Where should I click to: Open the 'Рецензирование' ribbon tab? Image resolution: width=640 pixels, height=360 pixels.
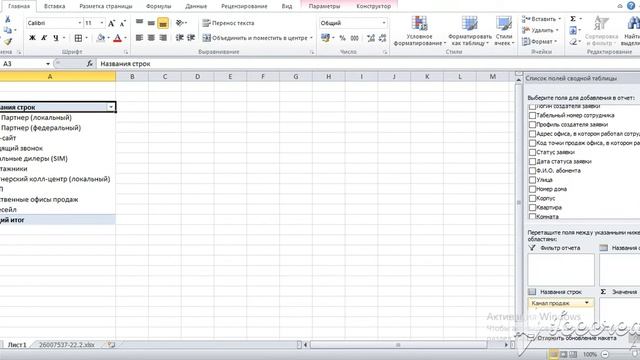(x=244, y=6)
